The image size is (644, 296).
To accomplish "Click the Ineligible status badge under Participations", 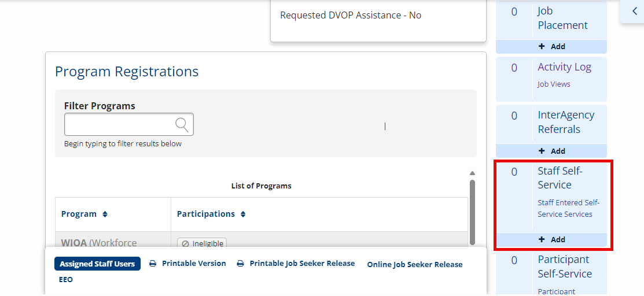I will coord(202,243).
